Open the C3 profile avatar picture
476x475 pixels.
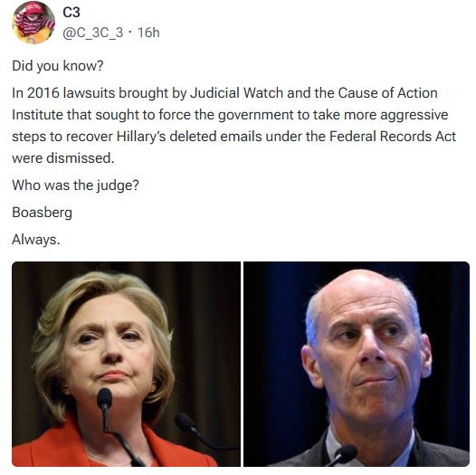pos(33,23)
